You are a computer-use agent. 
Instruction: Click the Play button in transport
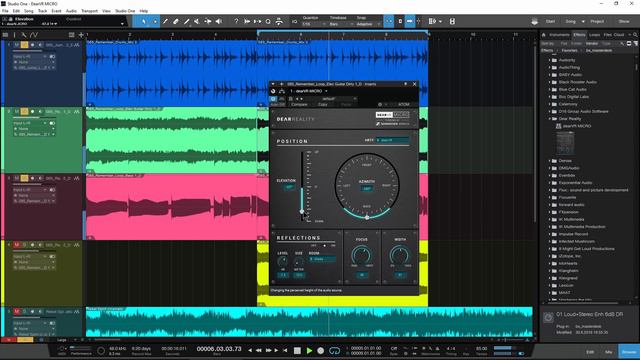pos(309,350)
